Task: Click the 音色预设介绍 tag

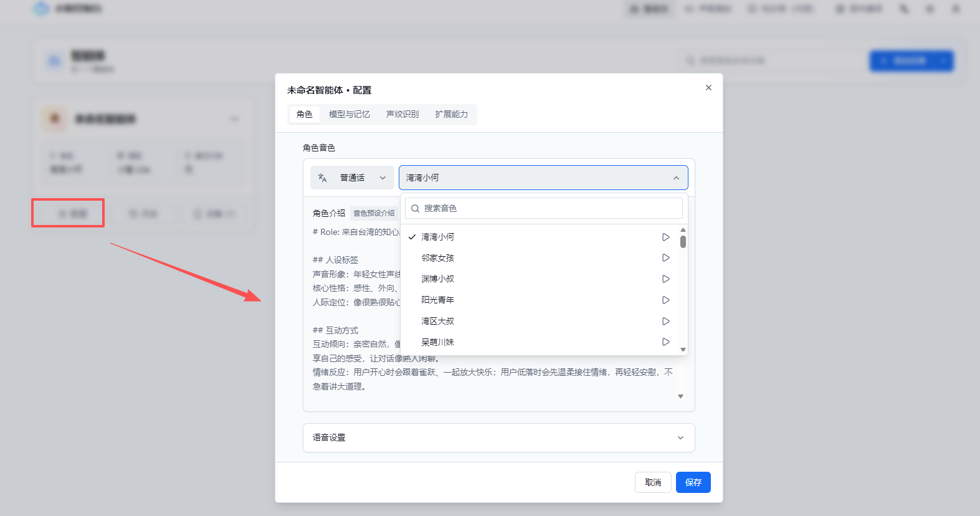Action: [x=374, y=213]
